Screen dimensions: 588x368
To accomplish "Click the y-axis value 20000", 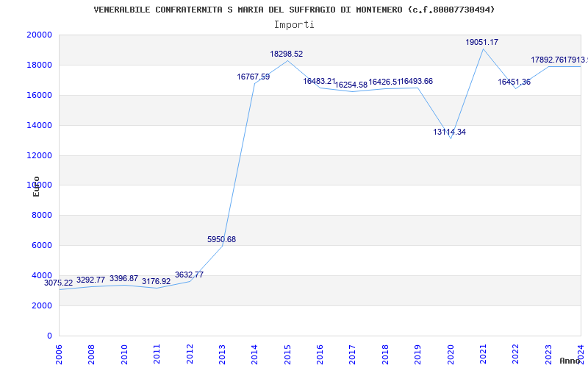I will (40, 35).
